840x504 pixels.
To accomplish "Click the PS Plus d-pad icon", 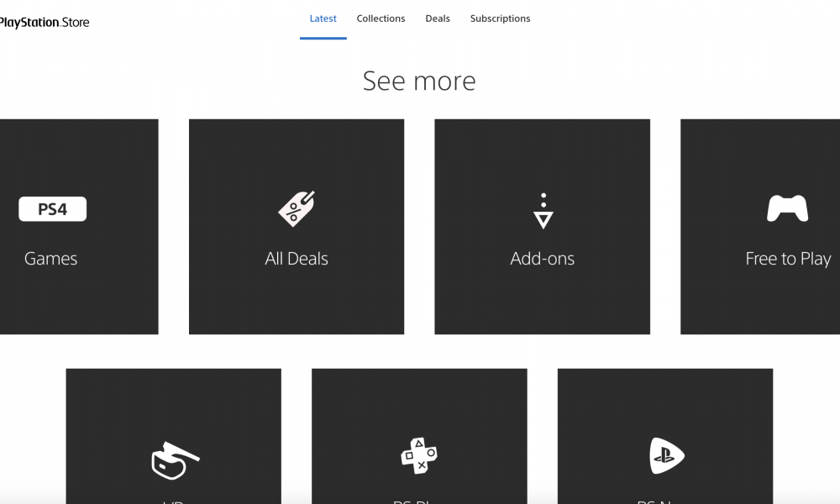I will pos(419,456).
